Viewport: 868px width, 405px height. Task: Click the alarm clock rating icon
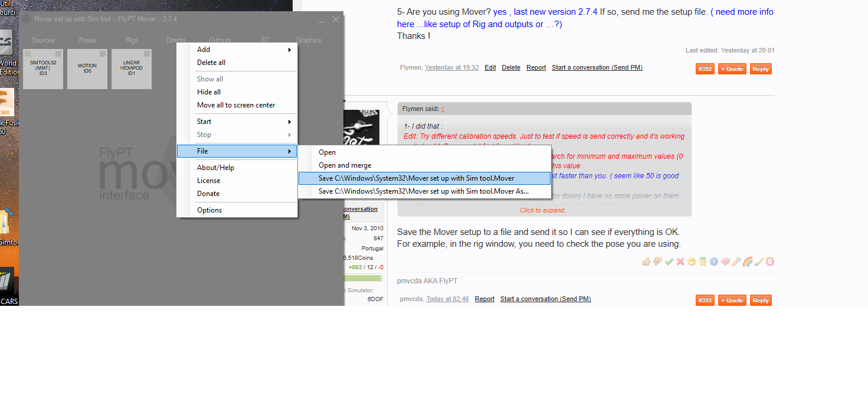pos(770,262)
